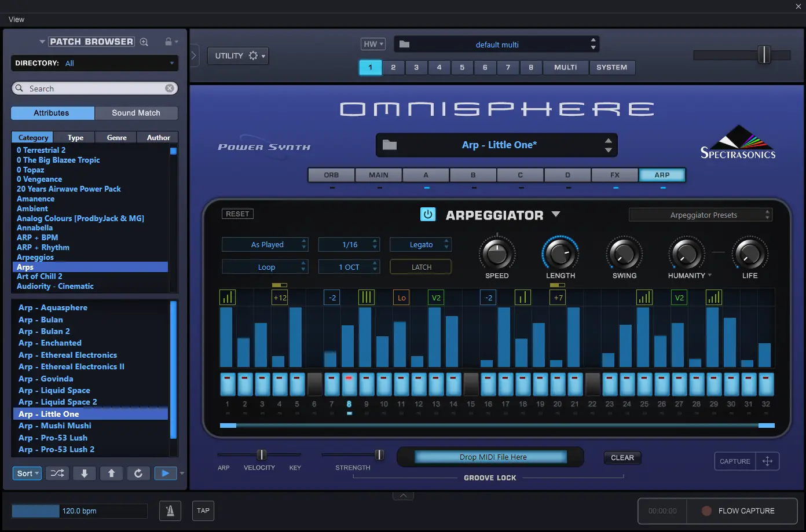Click the capture MIDI drag crosshair icon
The width and height of the screenshot is (806, 532).
[x=767, y=461]
